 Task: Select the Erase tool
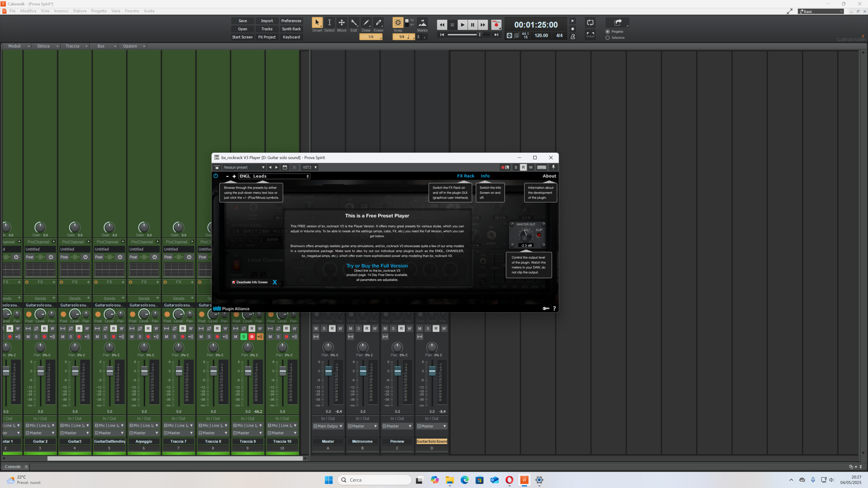tap(378, 23)
